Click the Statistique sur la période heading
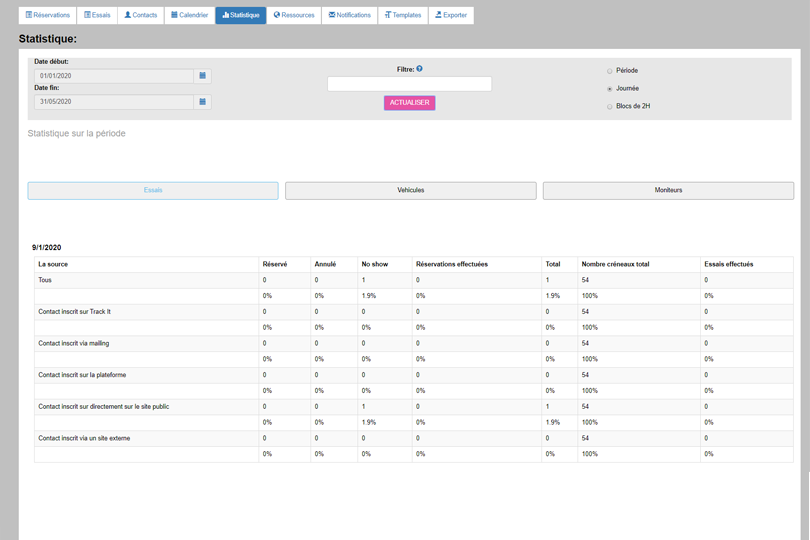Image resolution: width=810 pixels, height=540 pixels. pyautogui.click(x=76, y=133)
